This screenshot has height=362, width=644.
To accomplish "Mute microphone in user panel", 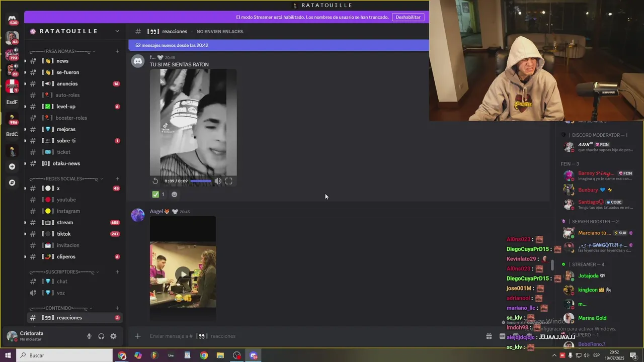I will (89, 336).
